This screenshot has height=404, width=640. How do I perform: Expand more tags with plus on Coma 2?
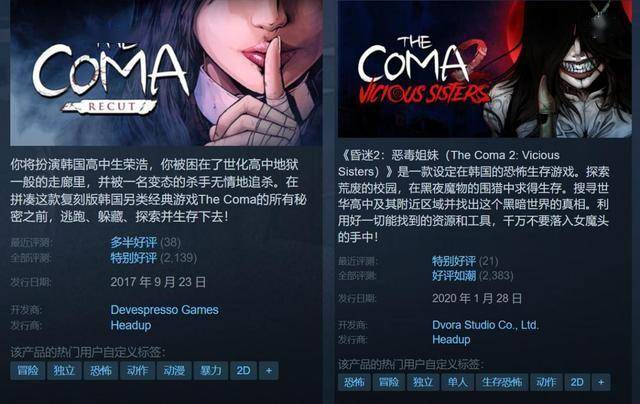coord(601,382)
